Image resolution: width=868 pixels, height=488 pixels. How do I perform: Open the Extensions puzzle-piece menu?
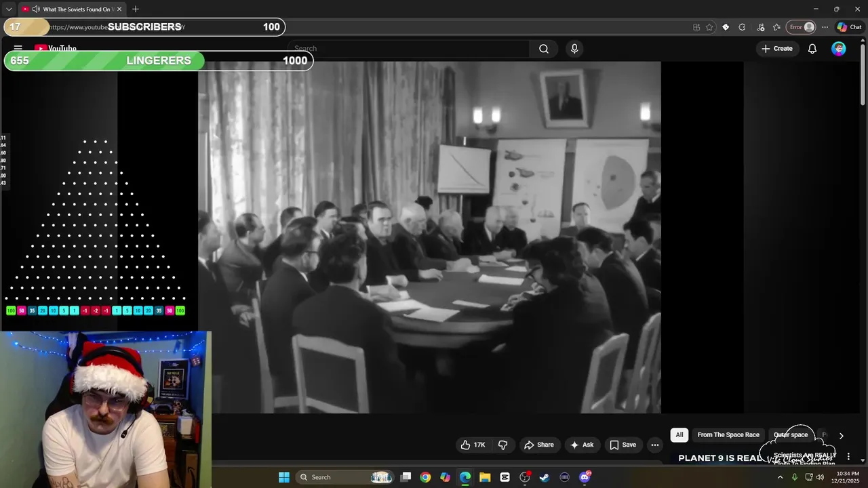coord(742,27)
